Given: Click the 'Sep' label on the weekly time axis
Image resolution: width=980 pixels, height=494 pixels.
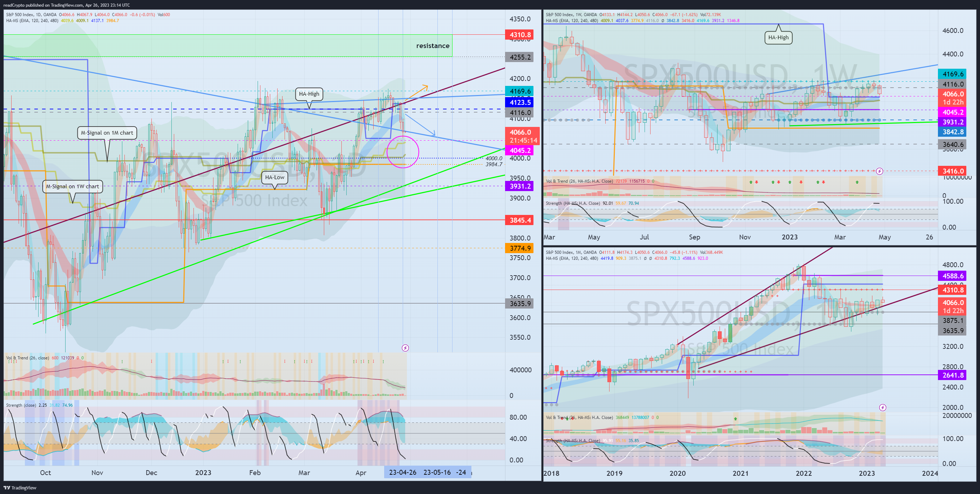Looking at the screenshot, I should pyautogui.click(x=694, y=237).
